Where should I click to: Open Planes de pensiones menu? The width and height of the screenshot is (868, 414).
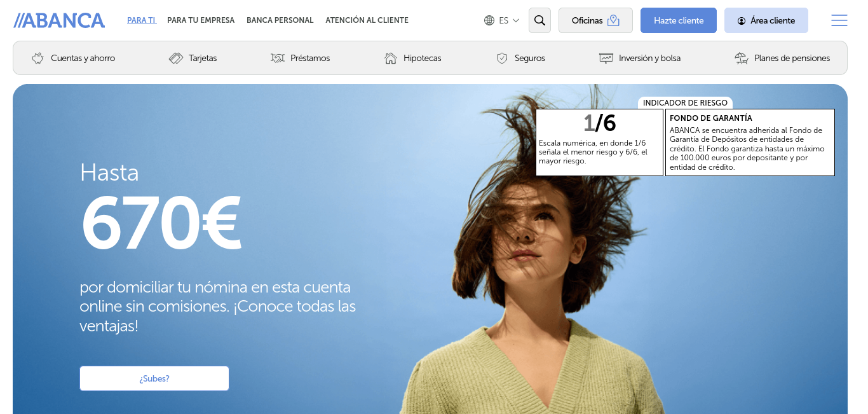click(x=792, y=58)
